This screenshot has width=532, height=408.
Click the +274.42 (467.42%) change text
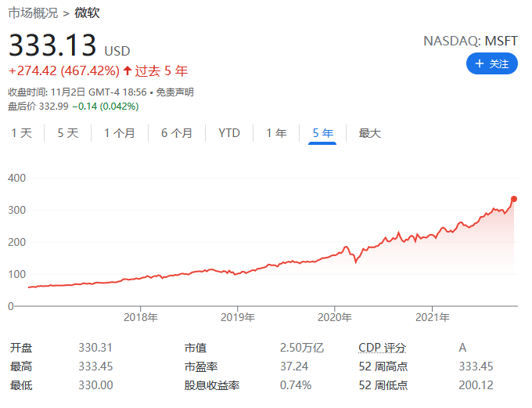(64, 70)
